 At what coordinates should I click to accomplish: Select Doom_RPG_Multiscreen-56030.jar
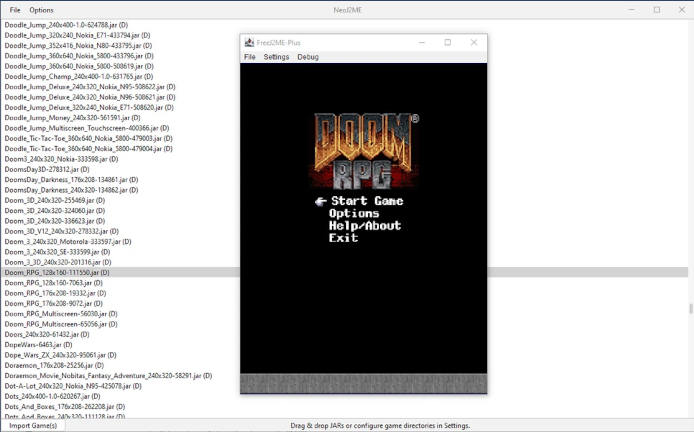coord(61,314)
